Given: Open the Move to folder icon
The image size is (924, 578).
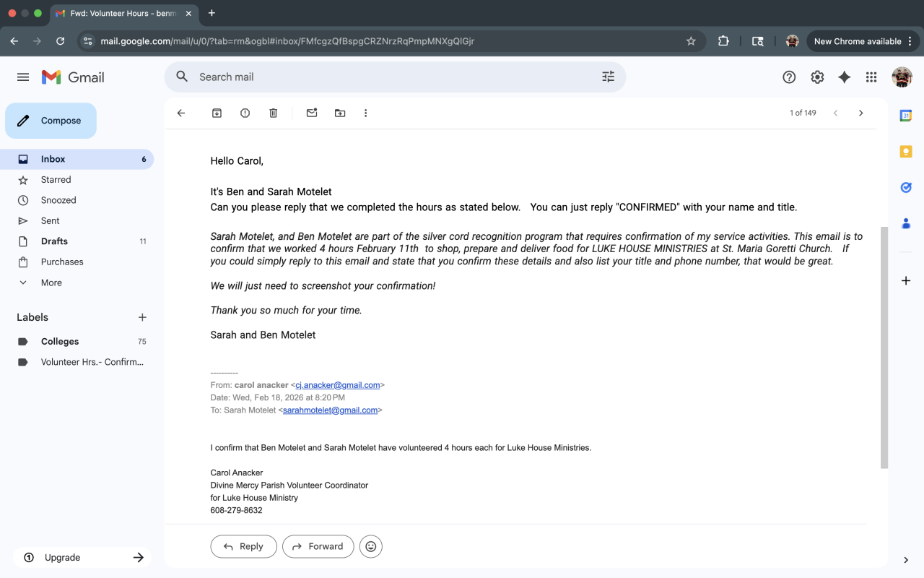Looking at the screenshot, I should [x=340, y=113].
